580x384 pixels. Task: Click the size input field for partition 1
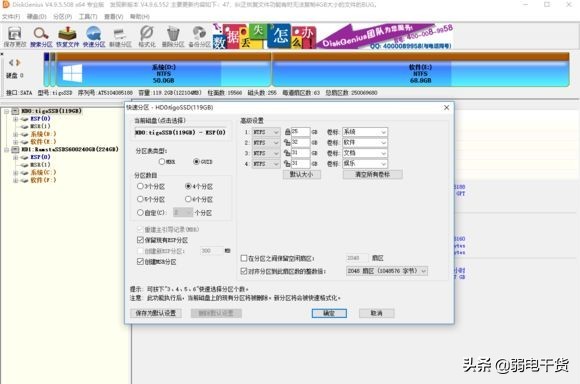click(x=300, y=132)
